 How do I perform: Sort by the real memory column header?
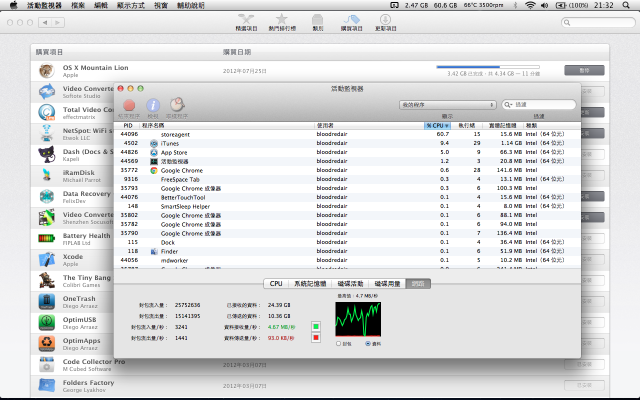point(503,125)
